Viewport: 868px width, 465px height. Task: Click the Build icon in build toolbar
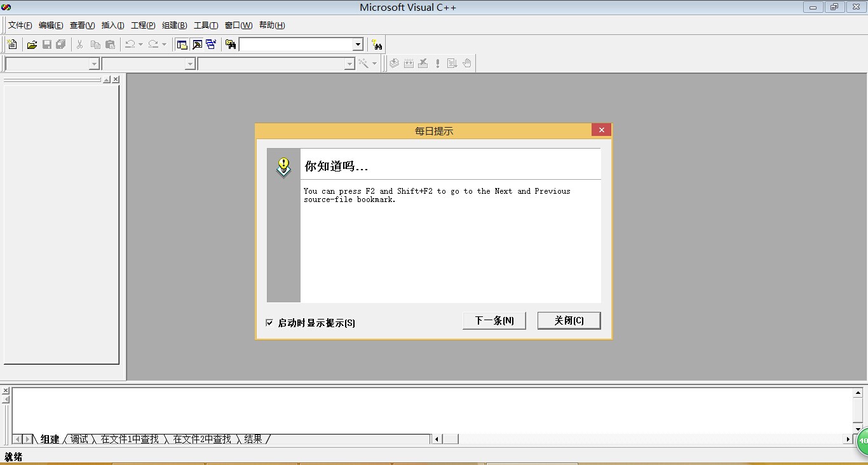point(409,64)
